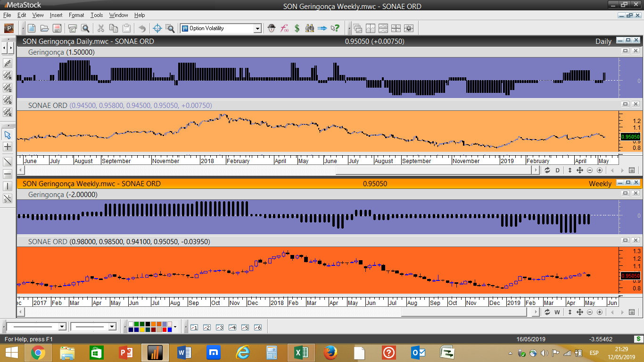Open the Format menu

[76, 15]
